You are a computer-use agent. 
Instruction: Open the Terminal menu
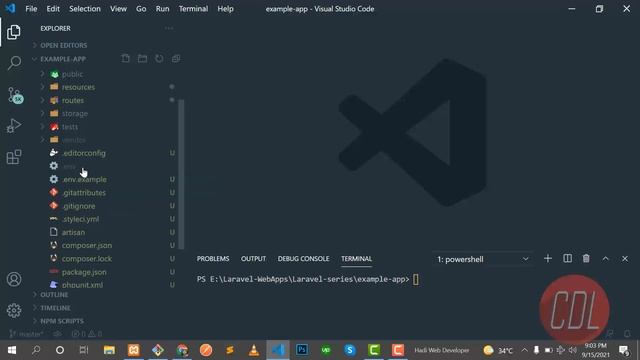193,9
